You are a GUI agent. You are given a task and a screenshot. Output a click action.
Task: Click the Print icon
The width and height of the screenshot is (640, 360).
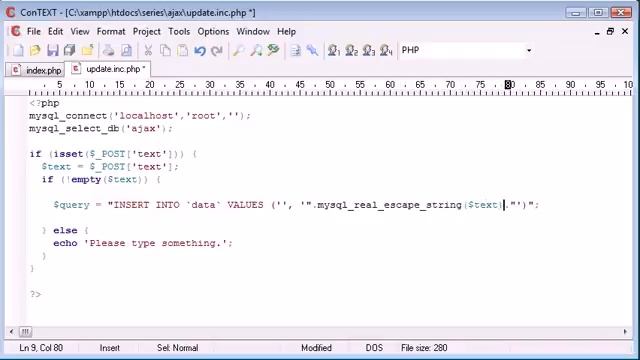coord(109,51)
